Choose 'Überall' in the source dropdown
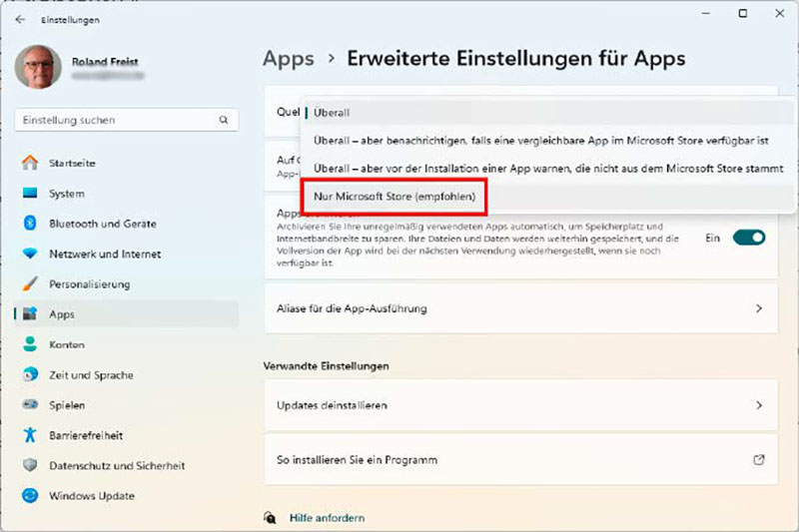The width and height of the screenshot is (799, 532). (332, 113)
